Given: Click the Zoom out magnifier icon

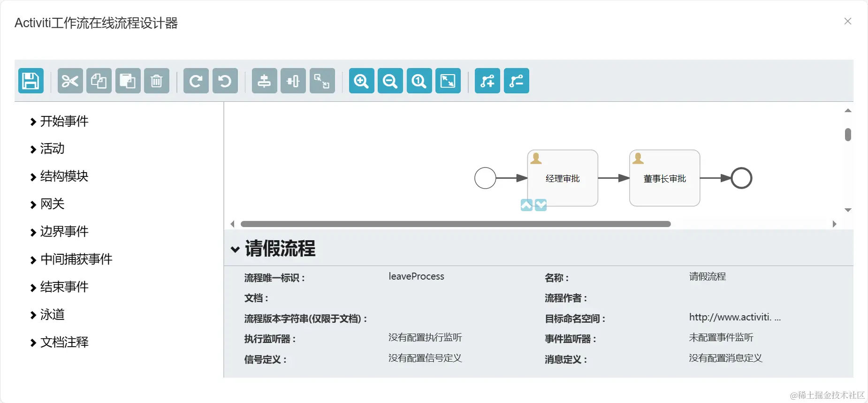Looking at the screenshot, I should [390, 81].
